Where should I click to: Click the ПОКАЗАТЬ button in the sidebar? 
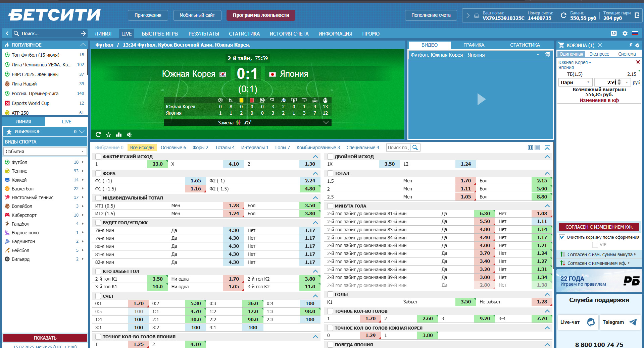45,338
